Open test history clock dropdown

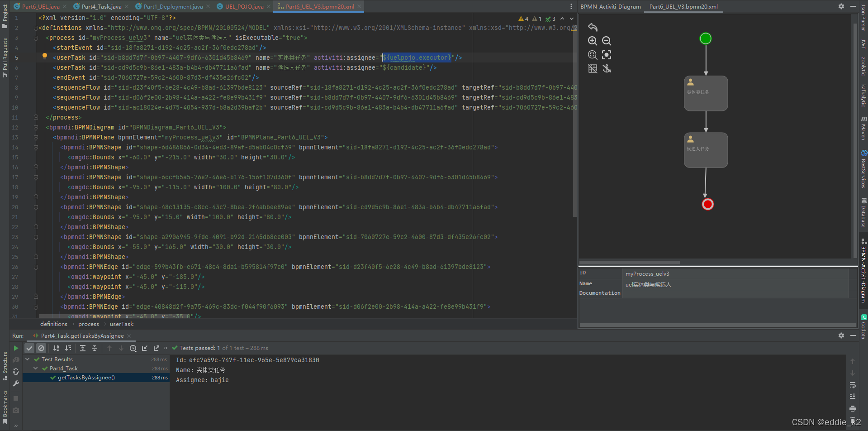tap(133, 348)
